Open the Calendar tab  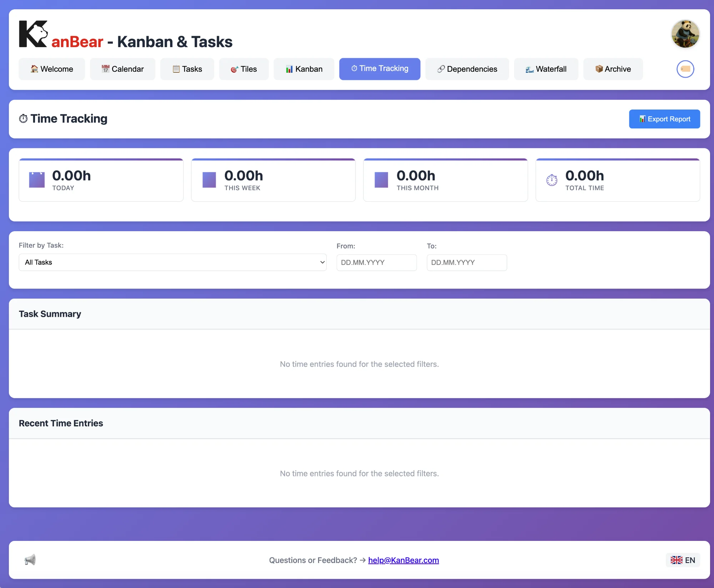(x=122, y=69)
